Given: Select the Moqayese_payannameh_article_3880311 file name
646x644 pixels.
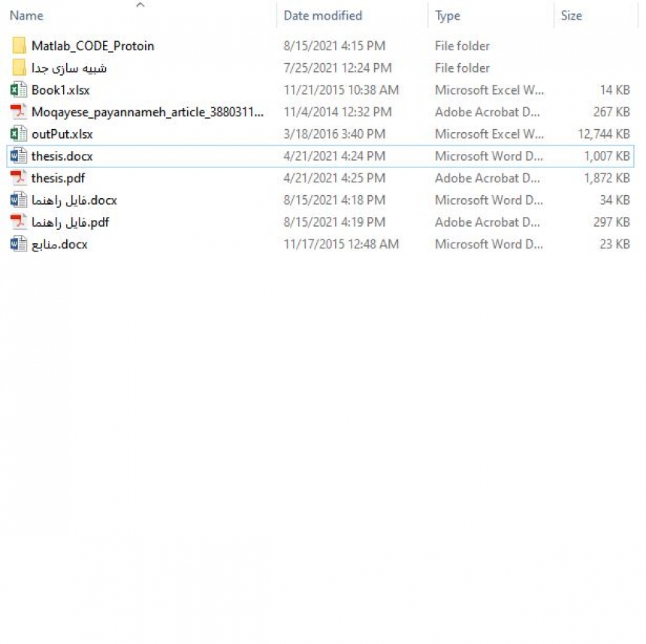Looking at the screenshot, I should (147, 112).
